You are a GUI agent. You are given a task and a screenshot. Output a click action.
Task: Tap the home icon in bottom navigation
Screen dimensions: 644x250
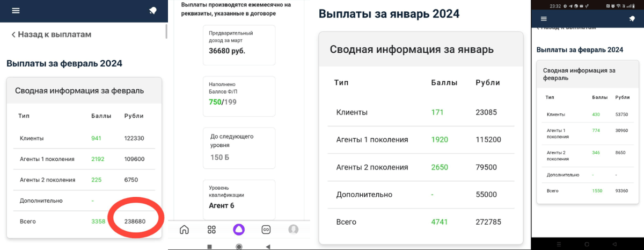pyautogui.click(x=184, y=230)
